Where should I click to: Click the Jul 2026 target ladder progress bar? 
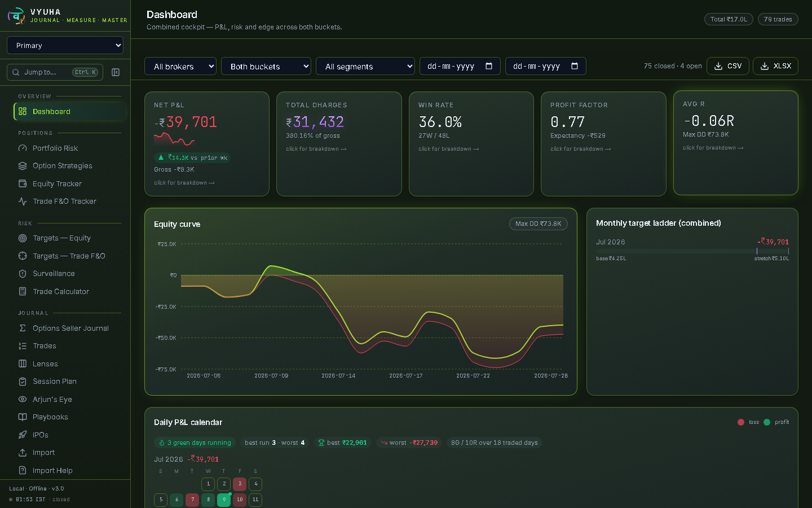(x=692, y=251)
